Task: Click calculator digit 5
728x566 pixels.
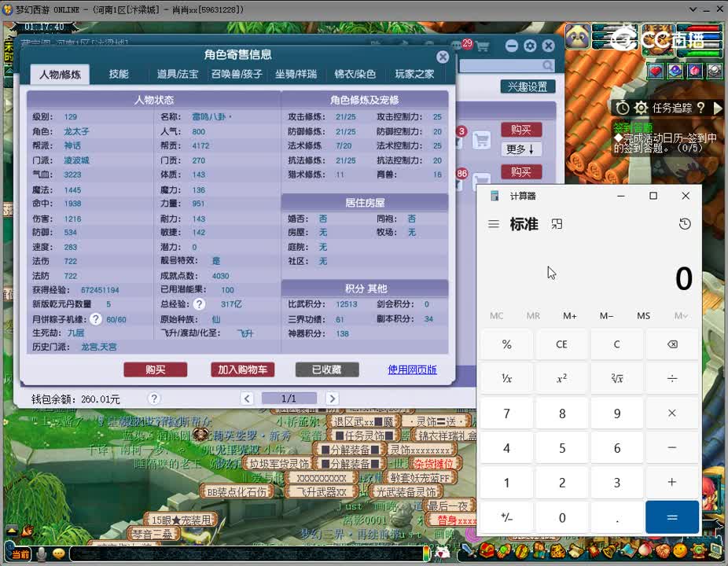Action: pos(562,447)
